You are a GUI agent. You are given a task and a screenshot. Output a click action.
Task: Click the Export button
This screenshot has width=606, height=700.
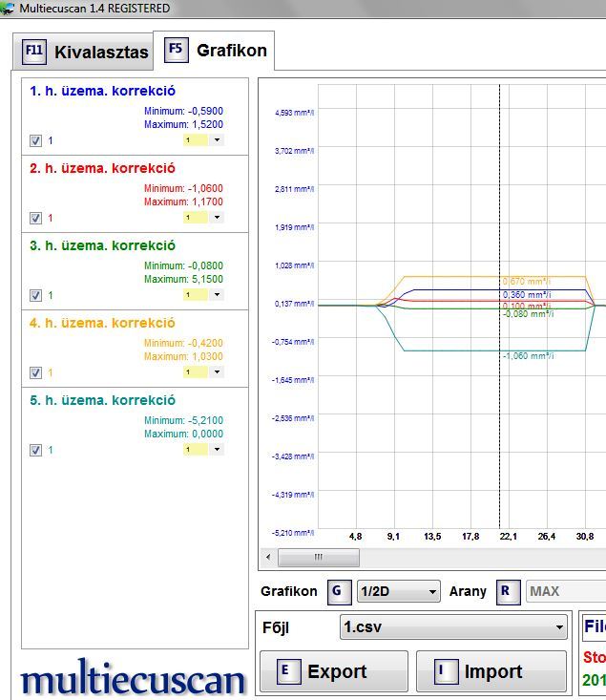tap(334, 671)
